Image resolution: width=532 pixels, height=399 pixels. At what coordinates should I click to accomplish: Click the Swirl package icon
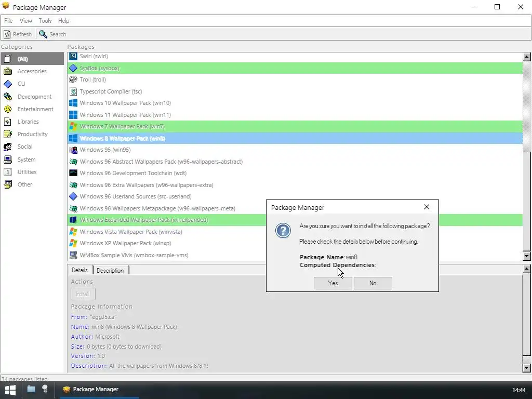[73, 56]
